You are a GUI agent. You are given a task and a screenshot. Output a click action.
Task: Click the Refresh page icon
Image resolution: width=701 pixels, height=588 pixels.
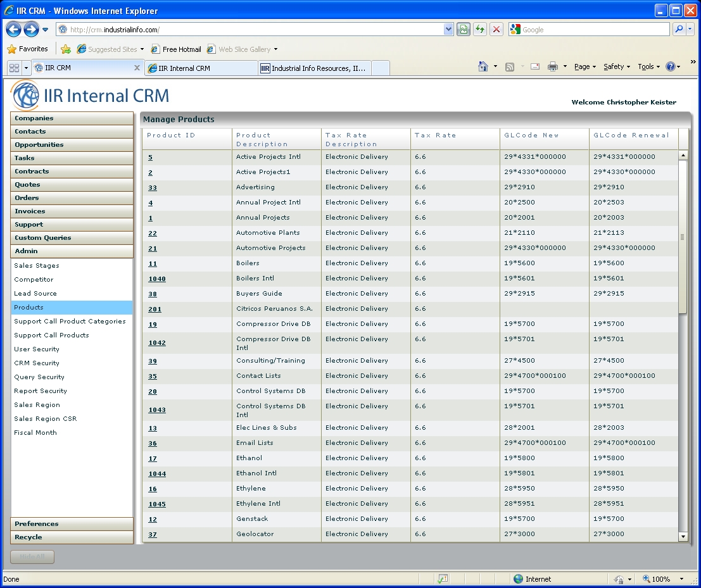(480, 29)
